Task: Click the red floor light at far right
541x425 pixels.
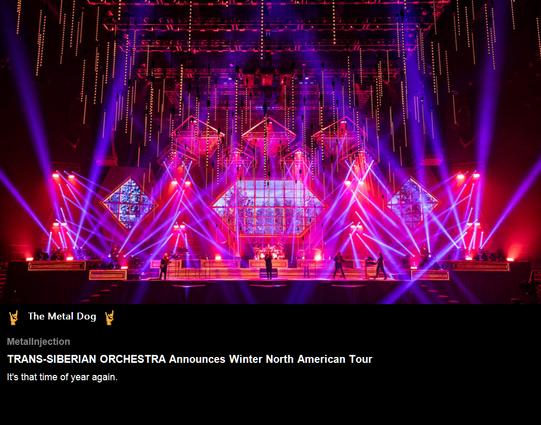Action: (x=510, y=259)
